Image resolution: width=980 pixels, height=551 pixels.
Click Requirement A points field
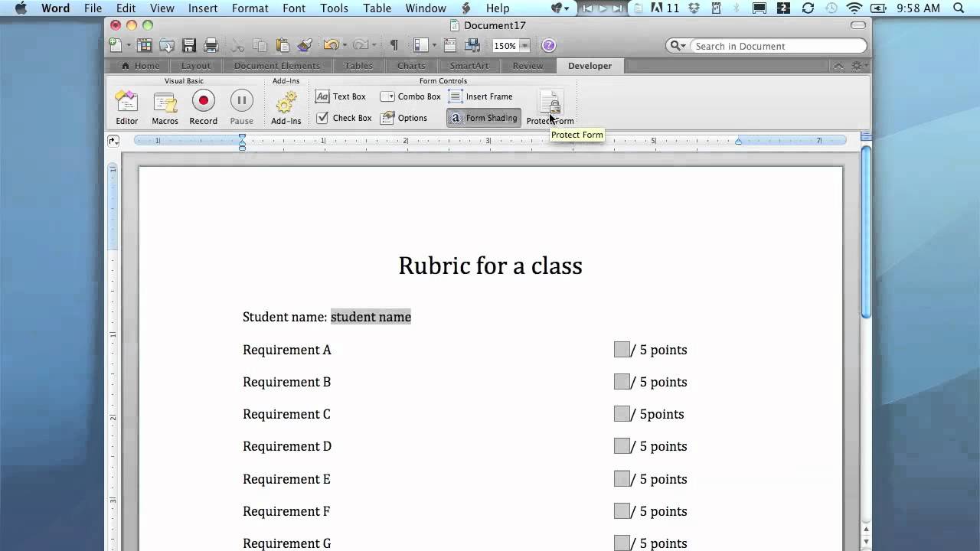[622, 350]
